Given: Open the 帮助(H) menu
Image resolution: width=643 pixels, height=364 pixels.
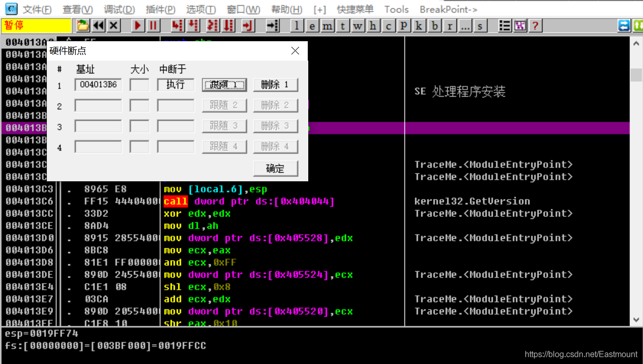Looking at the screenshot, I should (287, 9).
